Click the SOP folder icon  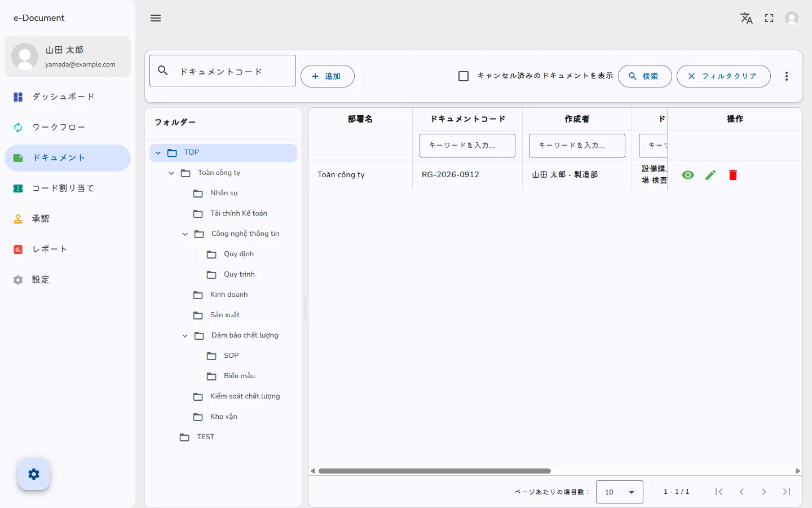tap(211, 356)
